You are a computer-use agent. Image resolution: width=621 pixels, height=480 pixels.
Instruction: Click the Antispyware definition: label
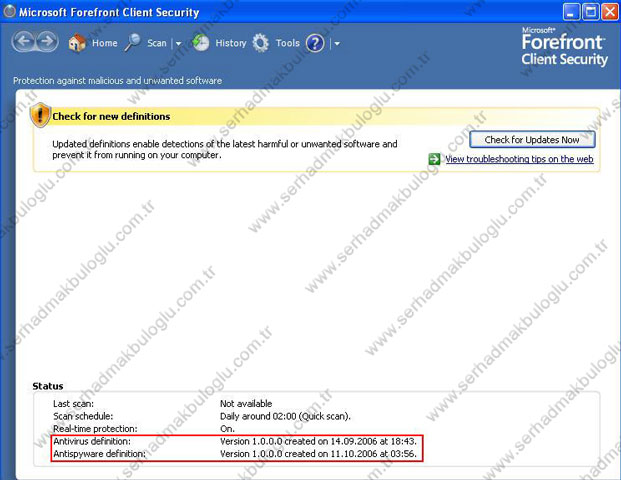99,454
